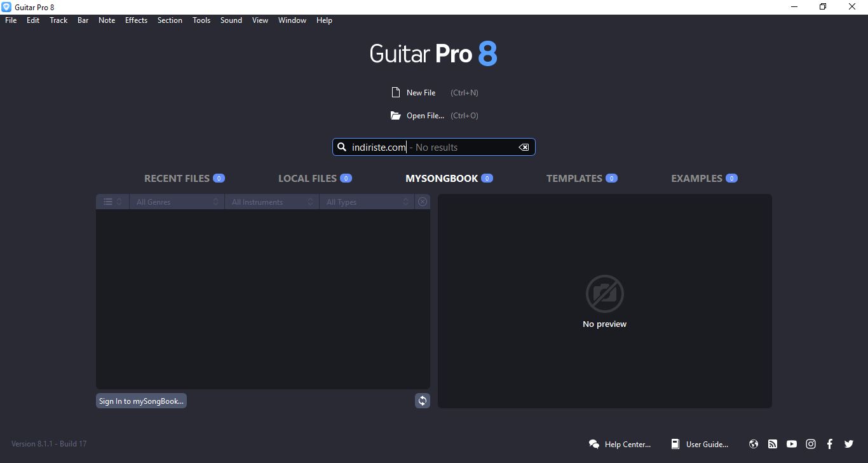Open the Instagram icon
868x463 pixels.
coord(811,444)
